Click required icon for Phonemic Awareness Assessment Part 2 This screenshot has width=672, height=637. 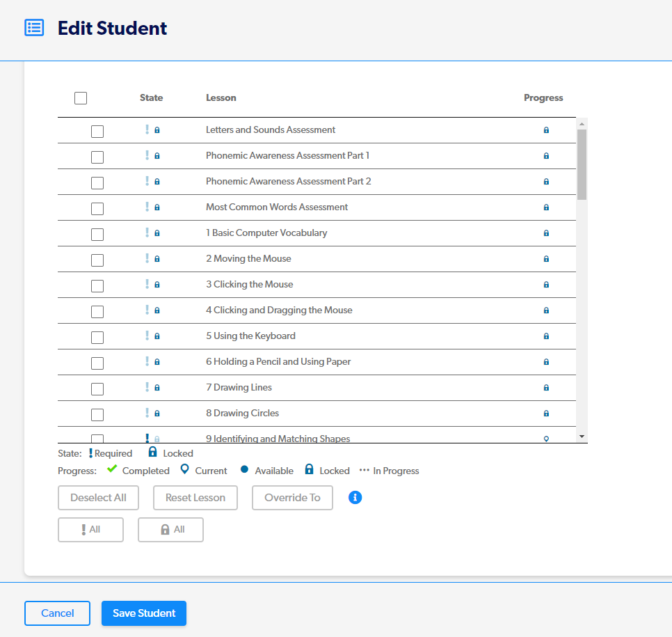pyautogui.click(x=147, y=181)
